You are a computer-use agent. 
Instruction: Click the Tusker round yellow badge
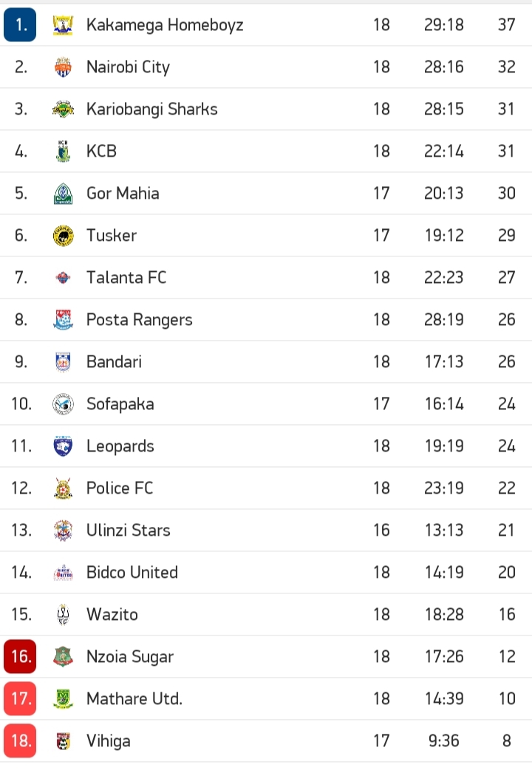coord(63,236)
